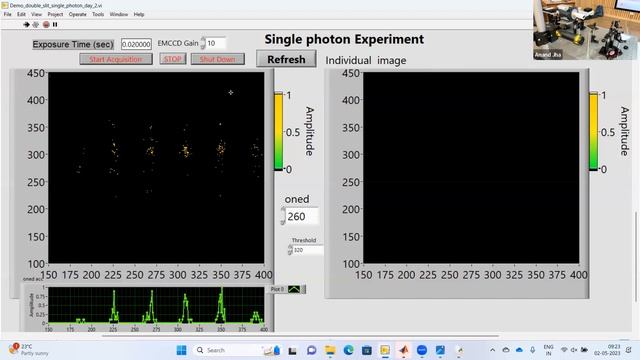Click the Start Acquisition button
Screen dimensions: 640x360
coord(116,59)
